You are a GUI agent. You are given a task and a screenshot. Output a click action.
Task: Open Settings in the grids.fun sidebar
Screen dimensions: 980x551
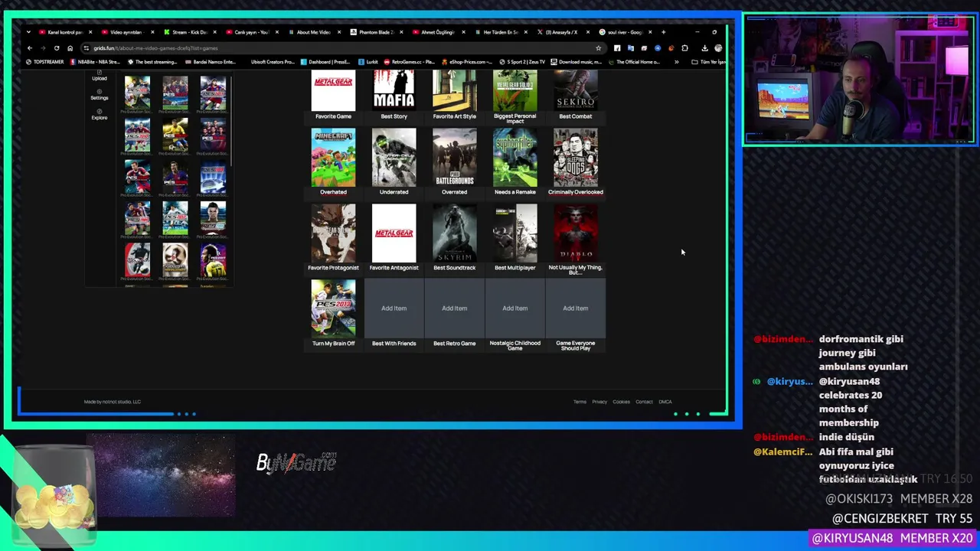click(x=100, y=95)
